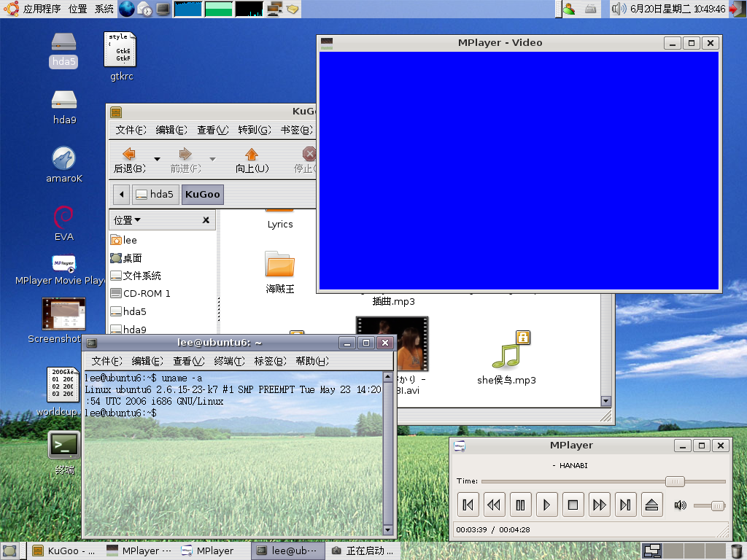Screen dimensions: 747x560
Task: Pause playback in MPlayer
Action: tap(520, 505)
